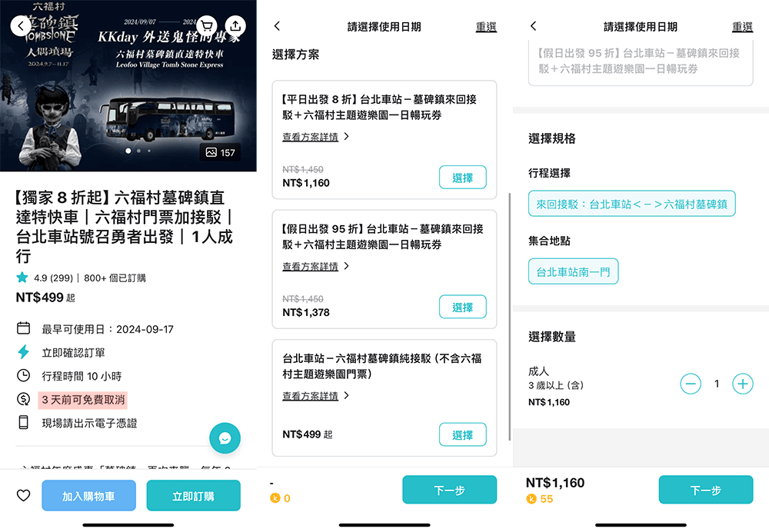This screenshot has height=532, width=769.
Task: Add product to favorites with heart icon
Action: [23, 496]
